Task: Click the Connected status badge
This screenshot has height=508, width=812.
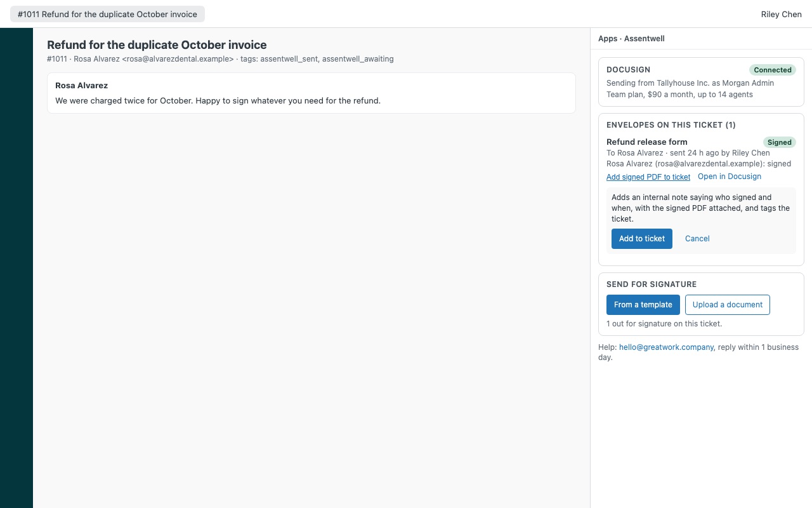Action: [773, 70]
